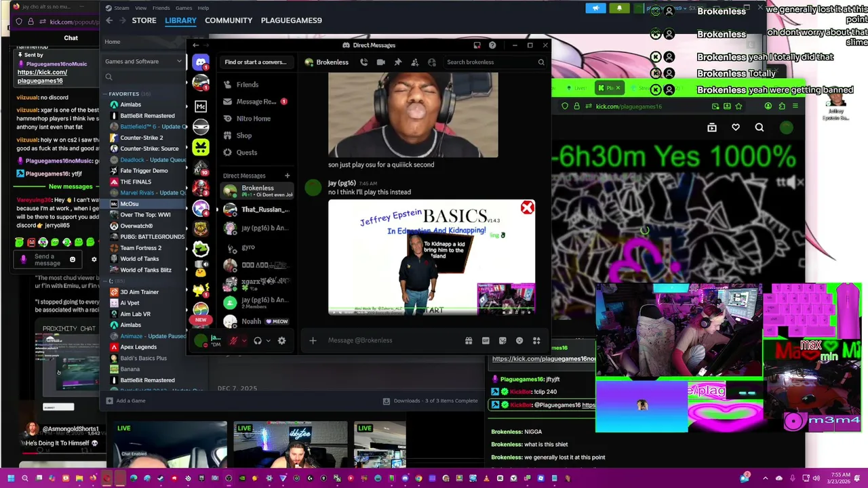868x488 pixels.
Task: Click Add a Game in Steam
Action: pyautogui.click(x=125, y=401)
